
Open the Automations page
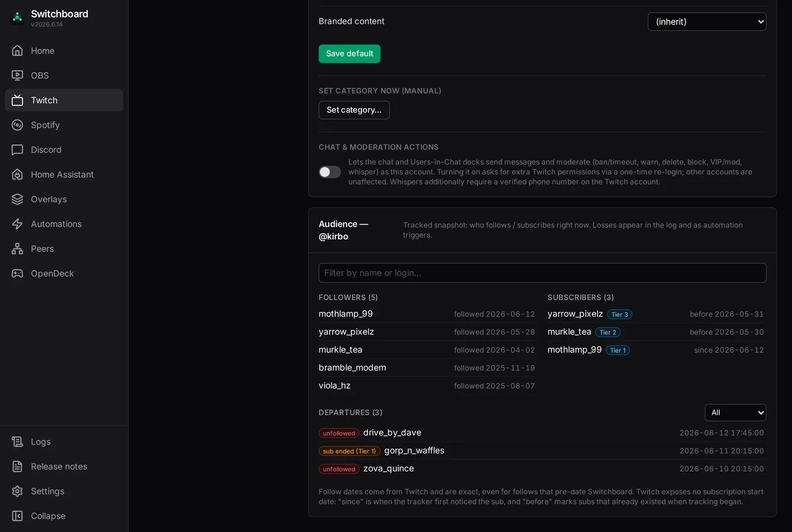pos(64,224)
